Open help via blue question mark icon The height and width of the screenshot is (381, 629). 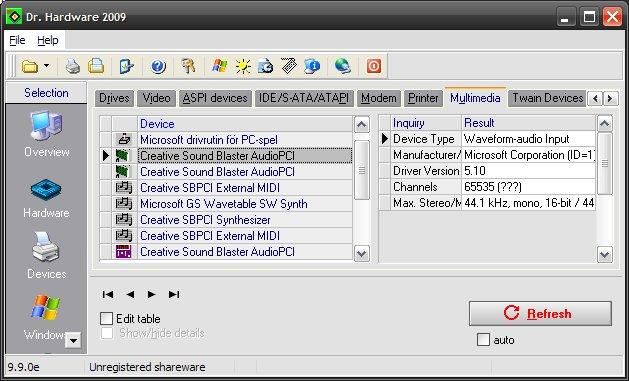(158, 66)
